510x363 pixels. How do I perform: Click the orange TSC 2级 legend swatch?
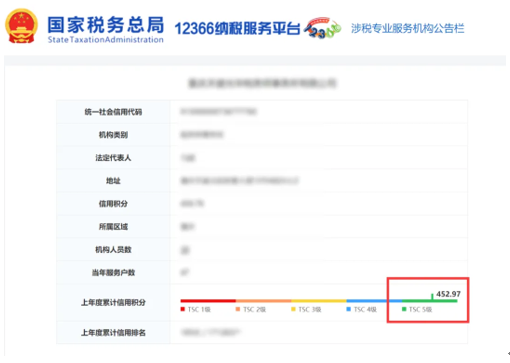(x=238, y=309)
